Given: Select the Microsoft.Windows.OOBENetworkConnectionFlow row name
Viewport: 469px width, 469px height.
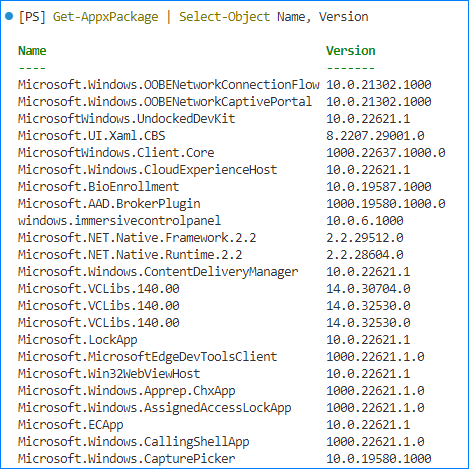Looking at the screenshot, I should point(169,85).
